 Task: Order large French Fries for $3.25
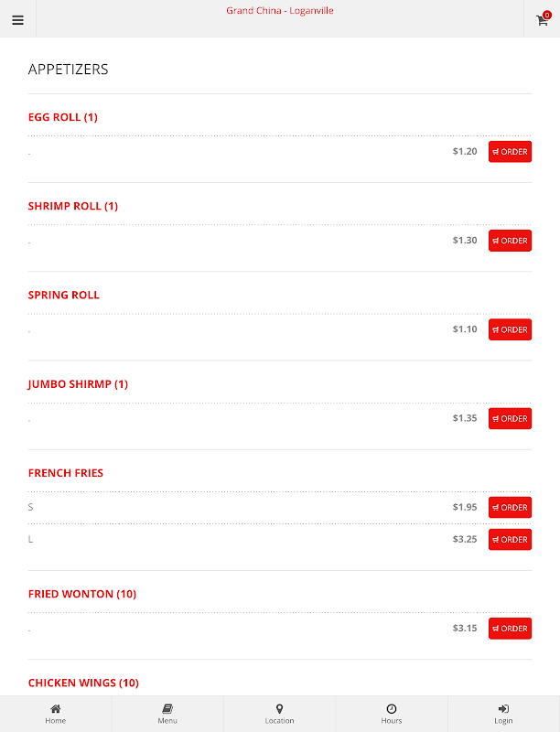[510, 539]
